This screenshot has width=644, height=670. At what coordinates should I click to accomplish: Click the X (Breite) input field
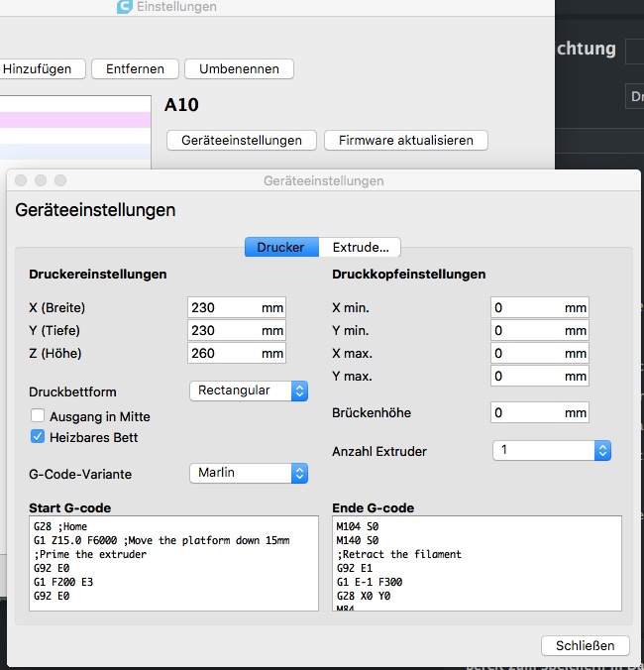[x=223, y=308]
